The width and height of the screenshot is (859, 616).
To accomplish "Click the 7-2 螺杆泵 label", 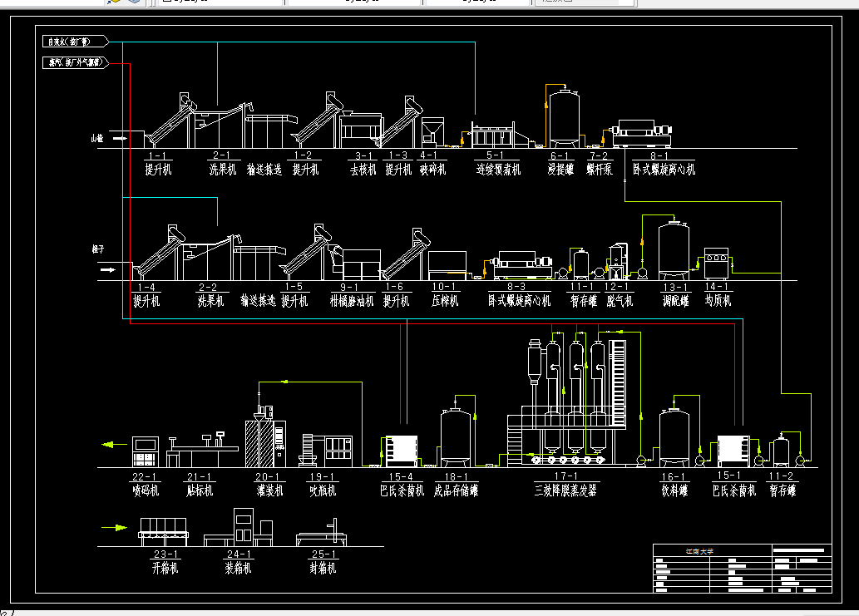I will [600, 164].
